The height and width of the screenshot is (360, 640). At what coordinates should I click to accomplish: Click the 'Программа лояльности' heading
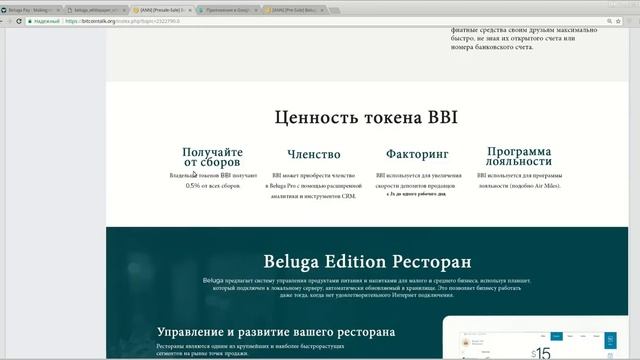519,156
